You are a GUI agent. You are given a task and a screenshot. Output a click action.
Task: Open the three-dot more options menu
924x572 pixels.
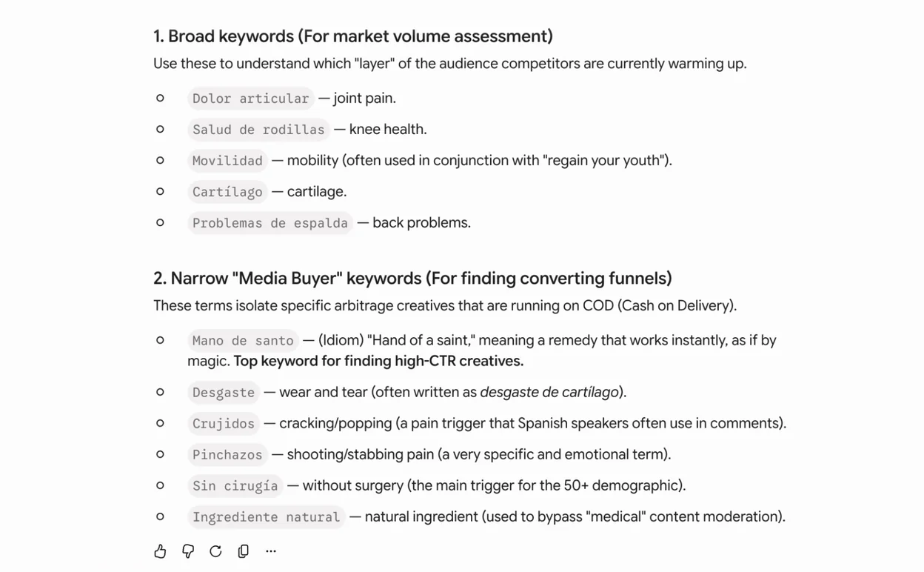[271, 551]
